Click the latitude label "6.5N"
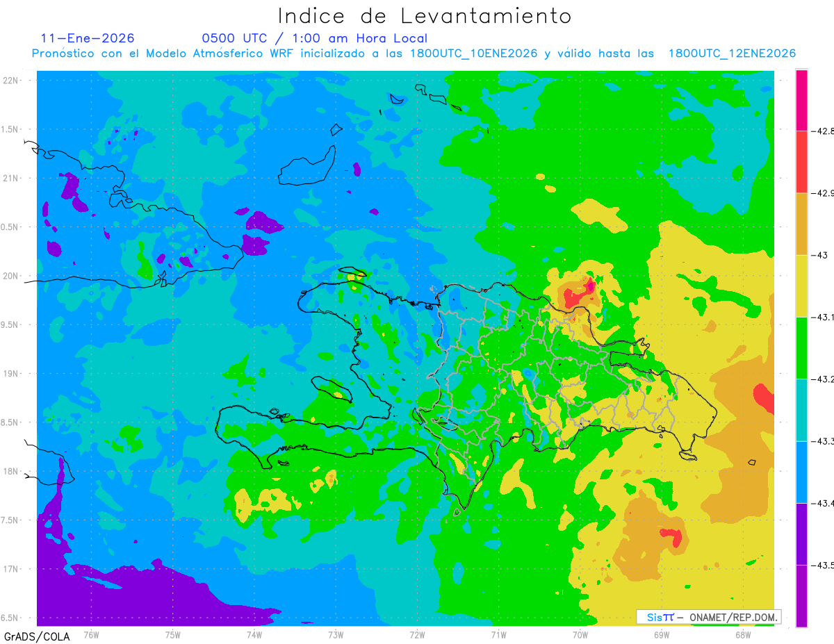Viewport: 834px width, 644px height. point(10,618)
